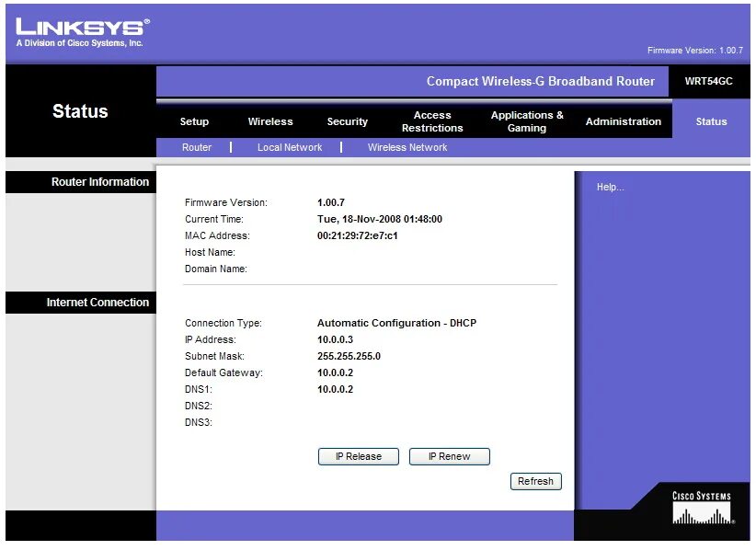Click the Default Gateway value 10.0.0.2
The height and width of the screenshot is (550, 756).
(x=335, y=372)
